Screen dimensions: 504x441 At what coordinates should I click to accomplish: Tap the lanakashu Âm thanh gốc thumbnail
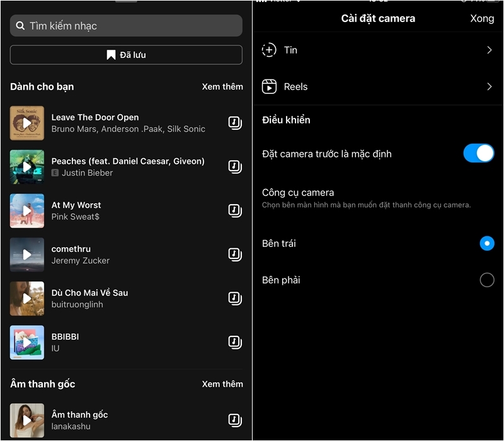27,420
